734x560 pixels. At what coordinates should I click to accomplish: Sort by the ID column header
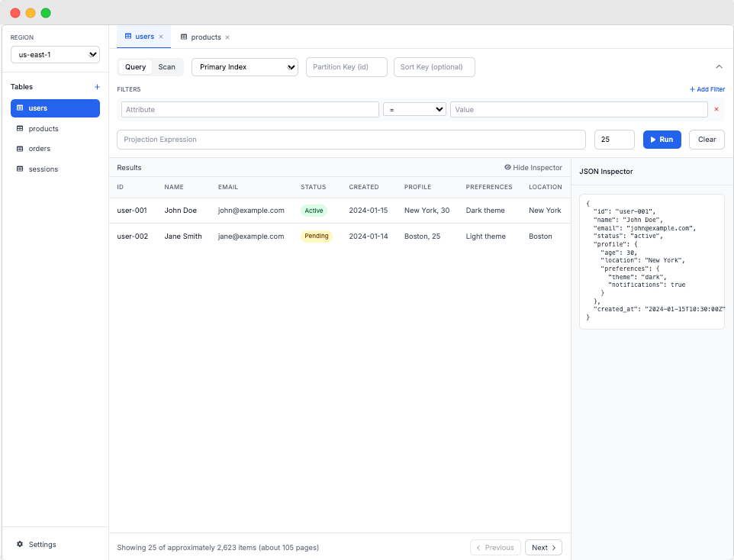(121, 187)
